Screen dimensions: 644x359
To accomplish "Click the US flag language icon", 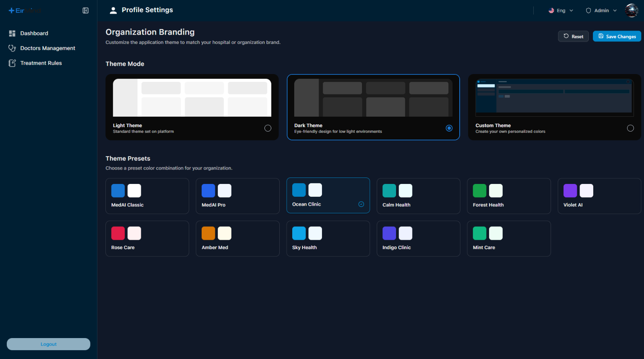I will click(x=551, y=10).
